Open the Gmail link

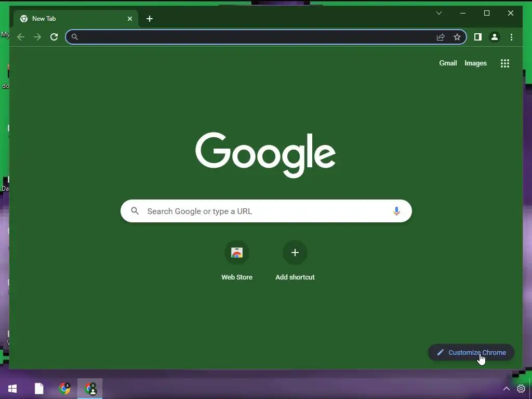[448, 63]
